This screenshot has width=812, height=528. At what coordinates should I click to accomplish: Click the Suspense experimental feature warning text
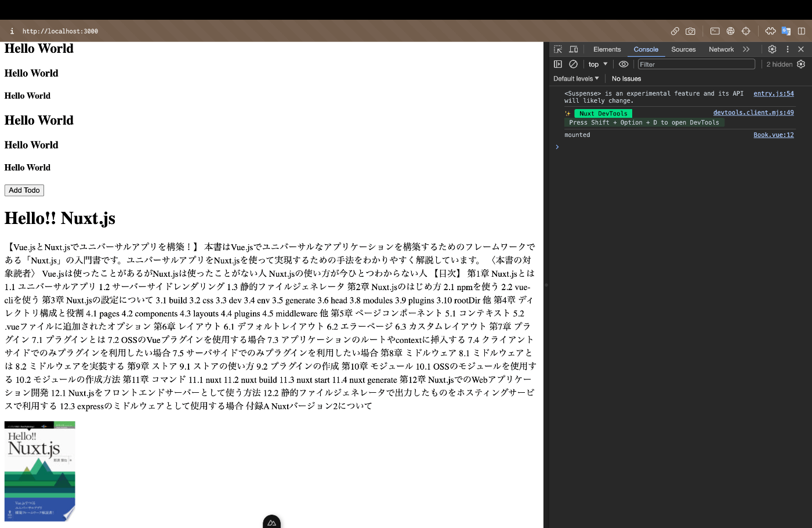click(654, 97)
